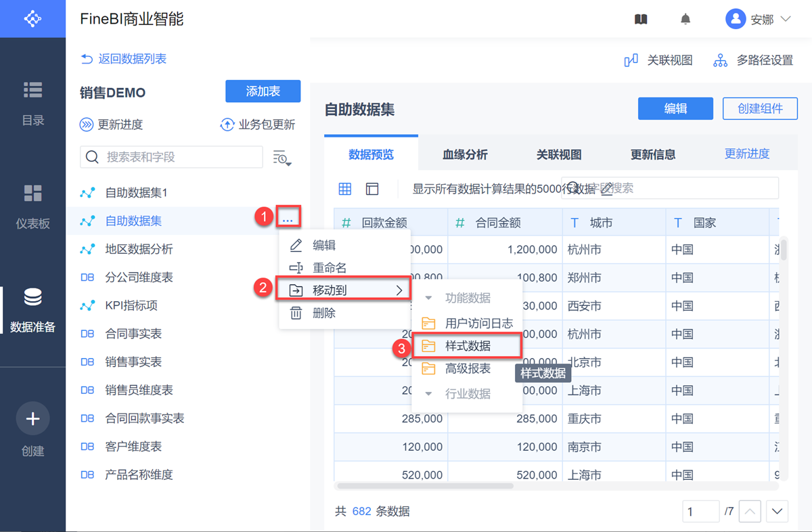Focus the 字段搜索 field search box
This screenshot has width=812, height=532.
coord(670,188)
